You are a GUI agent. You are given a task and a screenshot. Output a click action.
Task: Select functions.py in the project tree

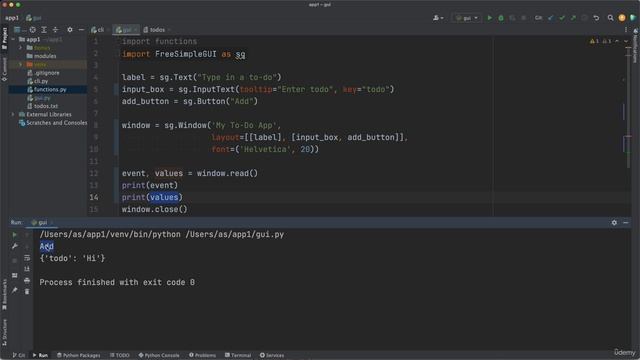point(47,89)
